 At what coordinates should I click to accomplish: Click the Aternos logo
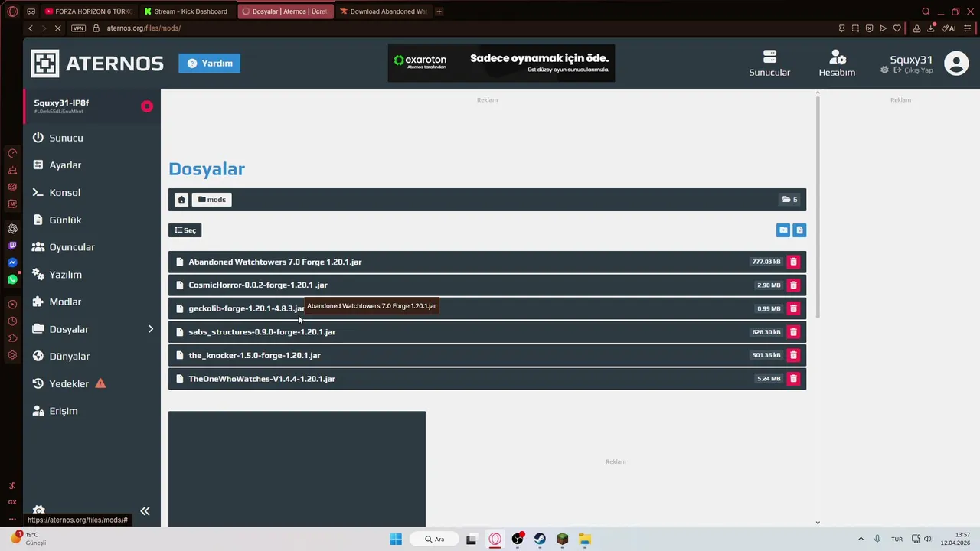coord(97,64)
